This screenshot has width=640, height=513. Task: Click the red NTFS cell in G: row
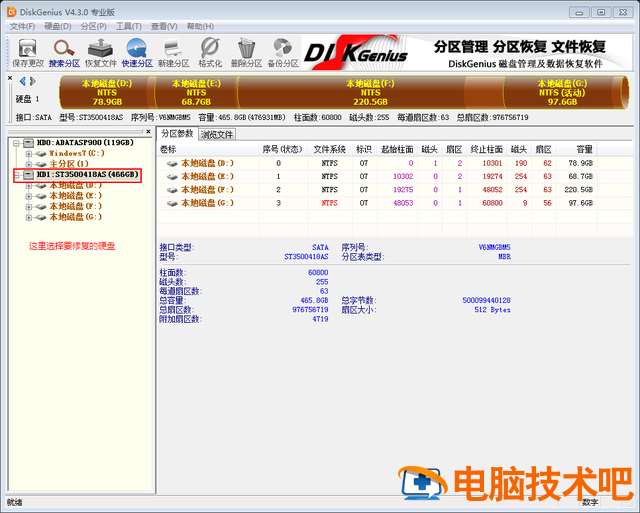(x=329, y=203)
